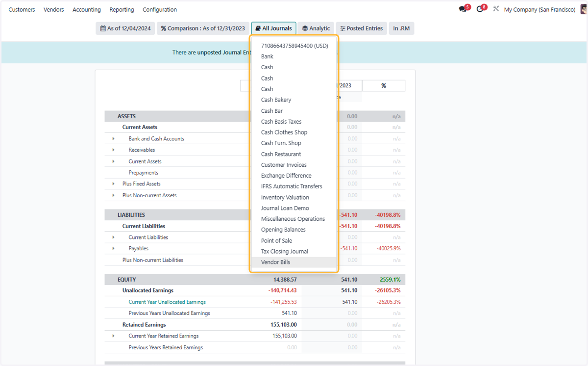Open the Comparison As of 12/31/2023 filter
The height and width of the screenshot is (366, 588).
[203, 28]
